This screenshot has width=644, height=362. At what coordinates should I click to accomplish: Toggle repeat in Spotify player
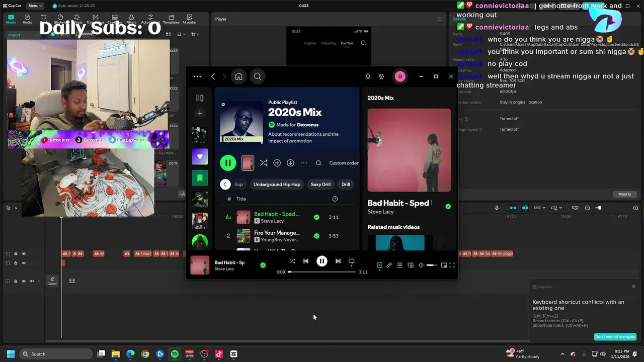pyautogui.click(x=352, y=261)
